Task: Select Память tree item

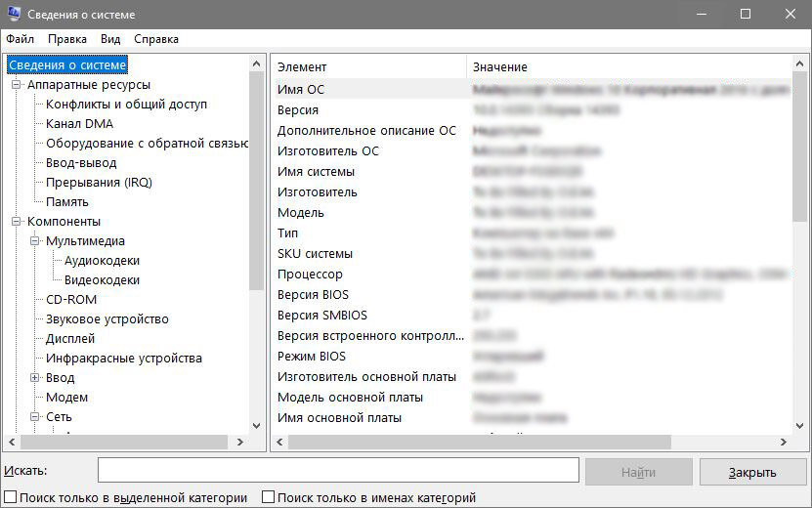Action: click(x=67, y=202)
